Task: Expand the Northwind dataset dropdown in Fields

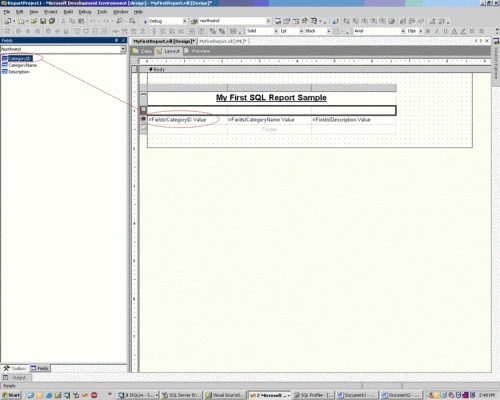Action: pos(123,49)
